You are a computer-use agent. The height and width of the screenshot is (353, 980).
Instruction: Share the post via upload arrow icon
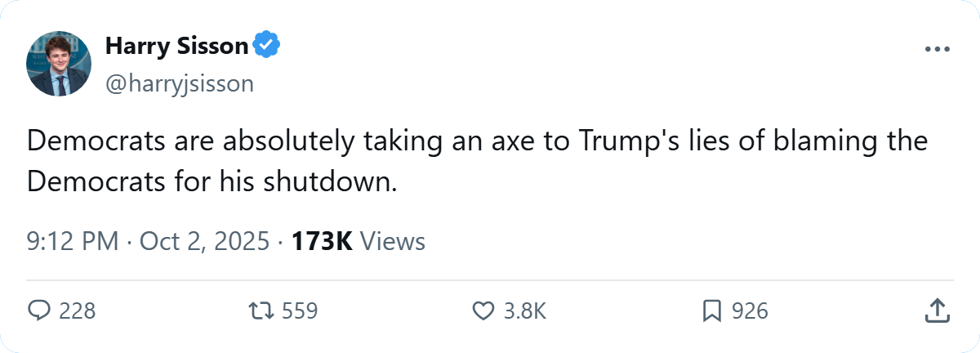[x=937, y=311]
